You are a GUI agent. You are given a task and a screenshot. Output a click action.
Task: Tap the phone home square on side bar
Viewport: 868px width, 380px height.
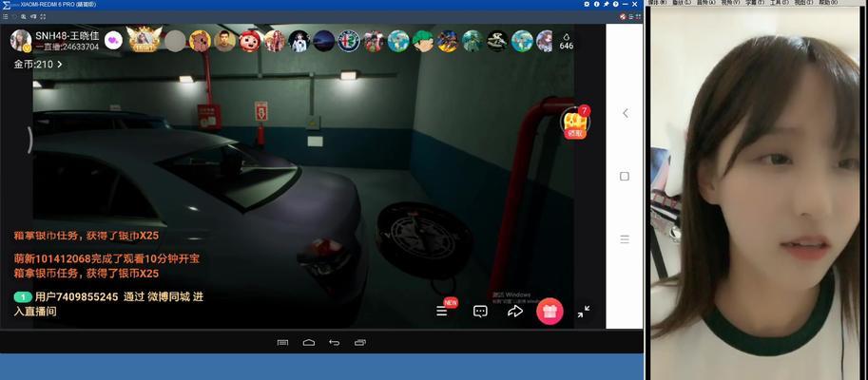click(625, 177)
